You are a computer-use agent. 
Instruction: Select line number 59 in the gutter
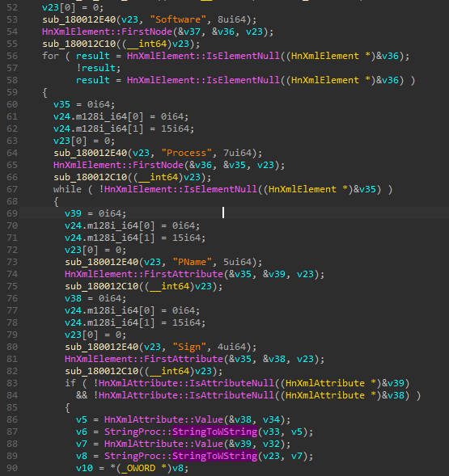coord(12,92)
